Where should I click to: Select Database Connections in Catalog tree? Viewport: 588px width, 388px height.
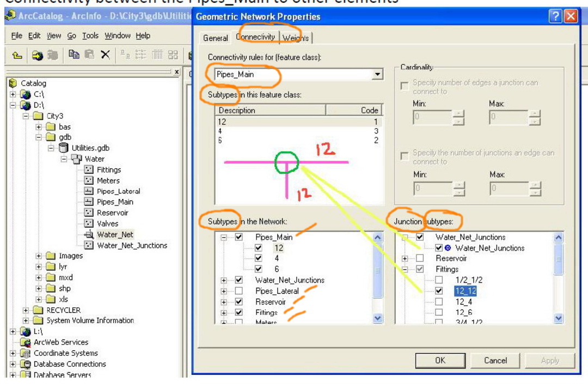pyautogui.click(x=70, y=364)
